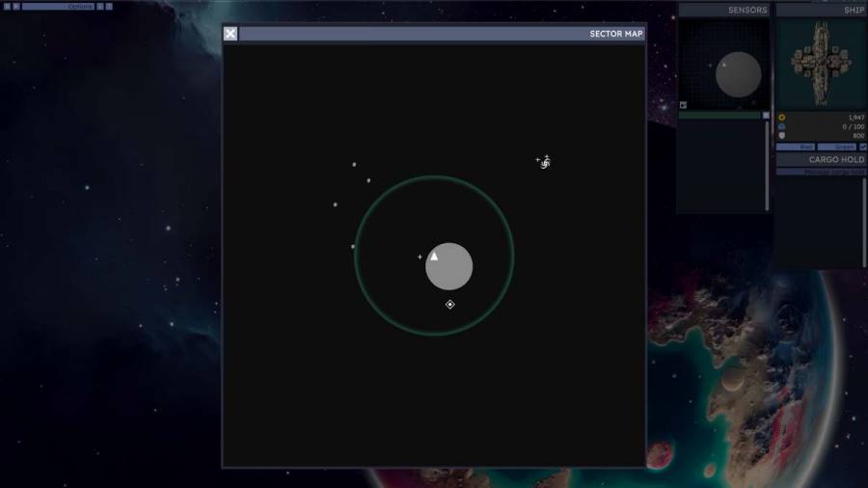Open the Sensors panel header
The image size is (868, 488).
point(724,10)
